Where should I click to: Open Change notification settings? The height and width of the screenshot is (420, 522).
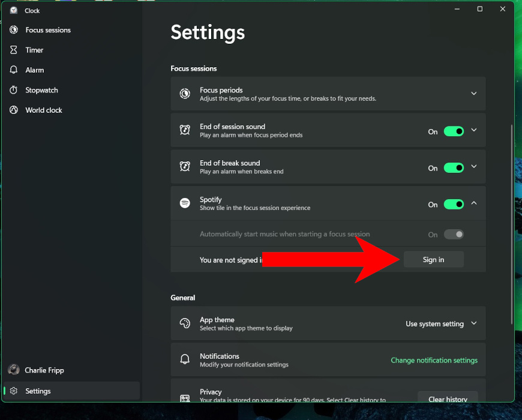tap(434, 360)
